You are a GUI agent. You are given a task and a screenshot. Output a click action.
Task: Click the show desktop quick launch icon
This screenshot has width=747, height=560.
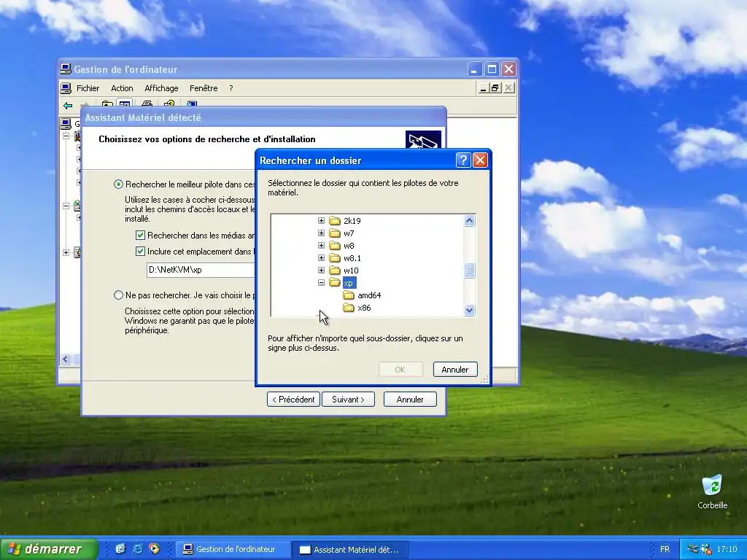(120, 548)
